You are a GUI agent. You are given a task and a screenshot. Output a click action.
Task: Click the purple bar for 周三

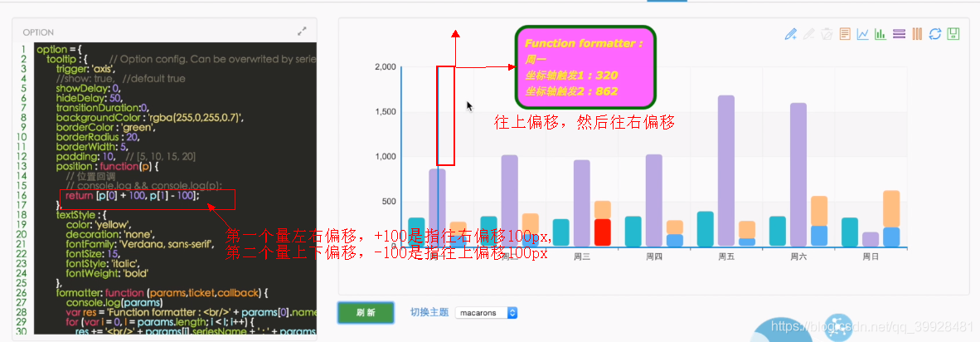(x=582, y=203)
